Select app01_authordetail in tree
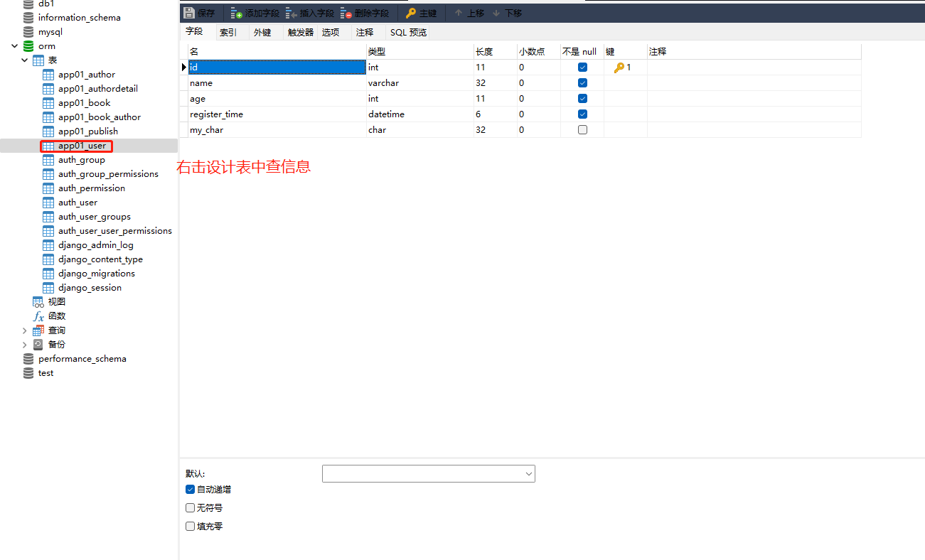Image resolution: width=925 pixels, height=560 pixels. (98, 89)
